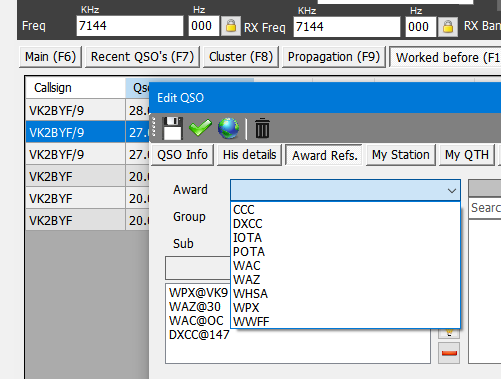Select the WPX@VK9 reference entry

tap(198, 293)
